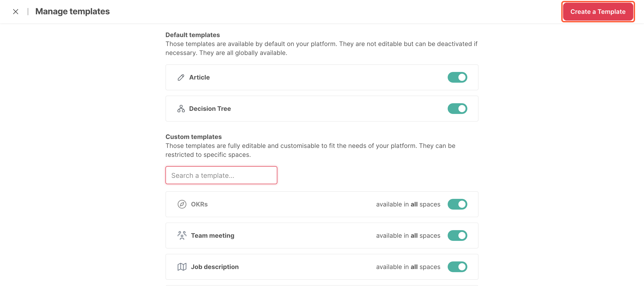Image resolution: width=644 pixels, height=286 pixels.
Task: Focus the Search a template field
Action: pos(221,175)
